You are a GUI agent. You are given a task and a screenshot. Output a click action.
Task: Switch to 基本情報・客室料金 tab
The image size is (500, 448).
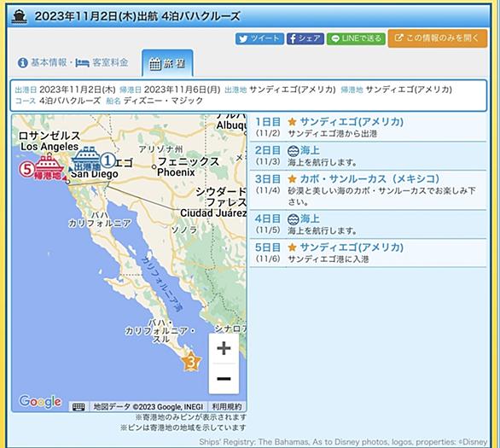point(73,62)
